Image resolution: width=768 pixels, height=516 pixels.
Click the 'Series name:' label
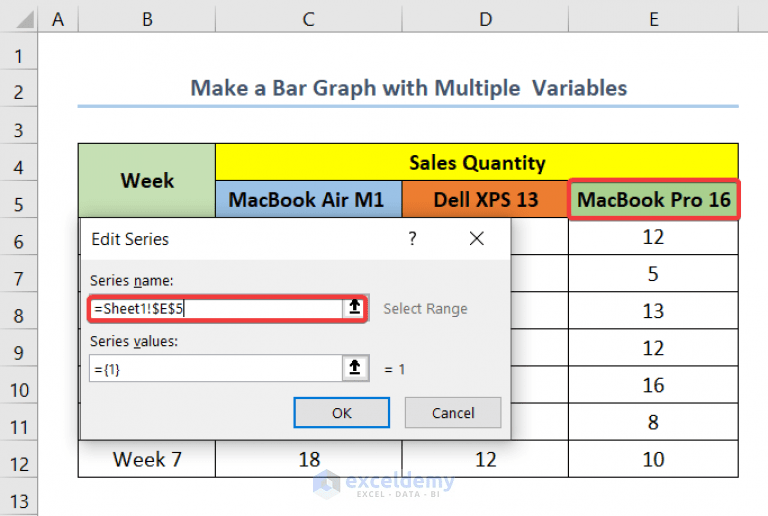(132, 281)
